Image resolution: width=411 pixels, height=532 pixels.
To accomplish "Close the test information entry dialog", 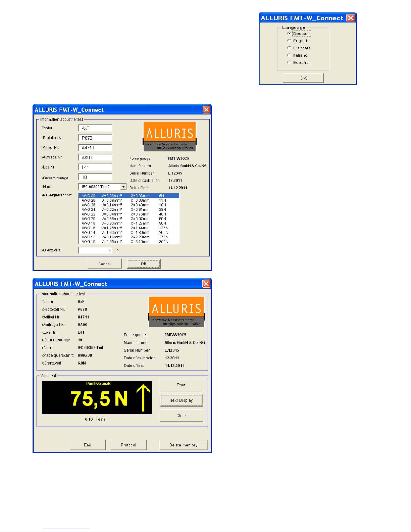I will 206,109.
